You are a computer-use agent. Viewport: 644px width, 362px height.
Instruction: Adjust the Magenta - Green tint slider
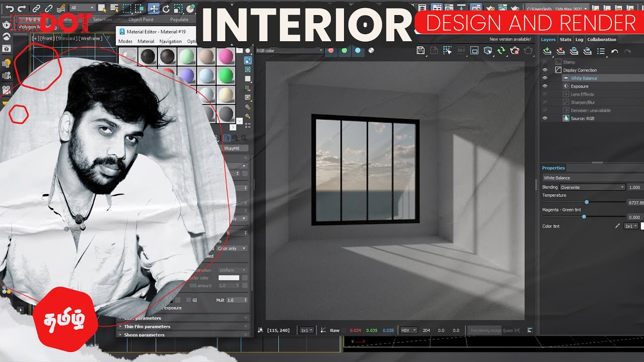[584, 216]
